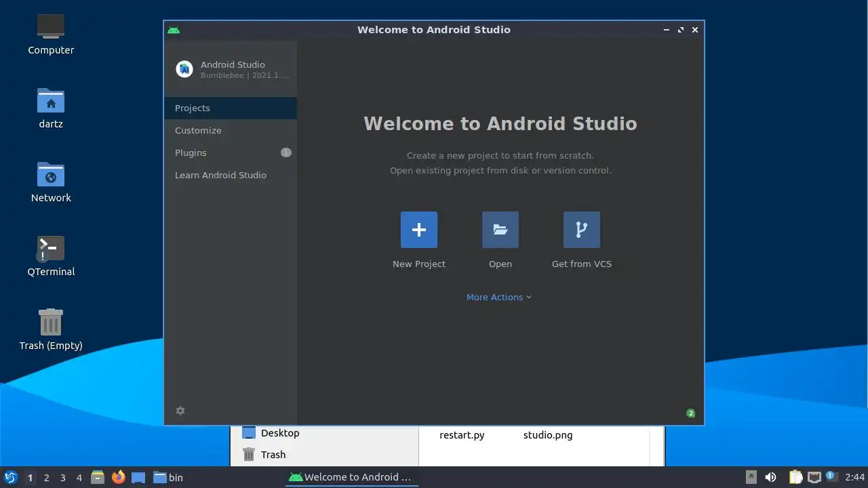Minimize the Welcome to Android Studio window
Image resolution: width=868 pixels, height=488 pixels.
(x=667, y=30)
